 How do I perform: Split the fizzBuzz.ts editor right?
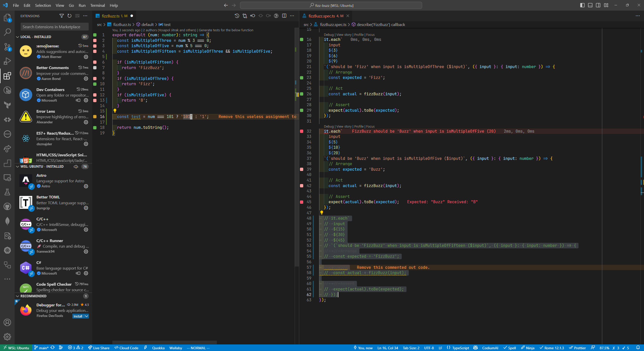[x=284, y=16]
